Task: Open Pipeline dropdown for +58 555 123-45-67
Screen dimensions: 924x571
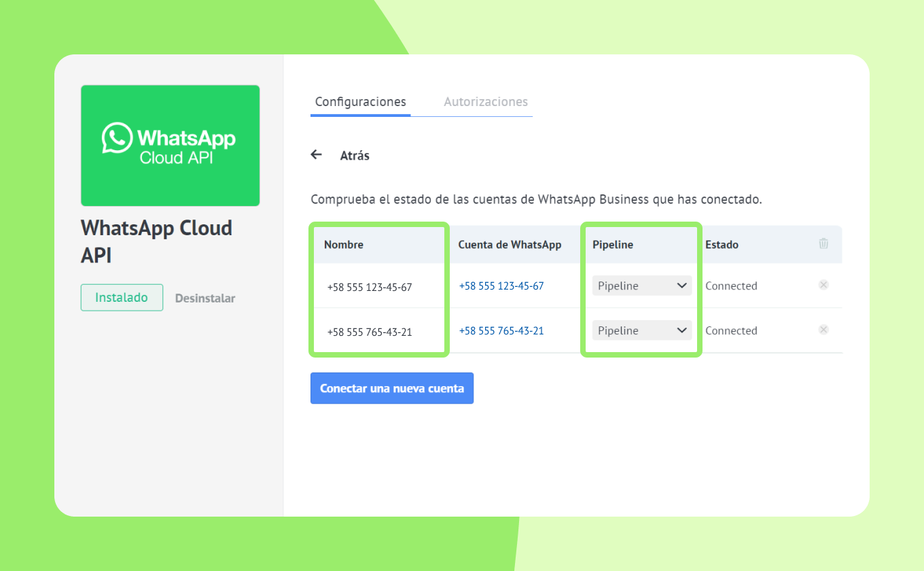Action: (x=642, y=285)
